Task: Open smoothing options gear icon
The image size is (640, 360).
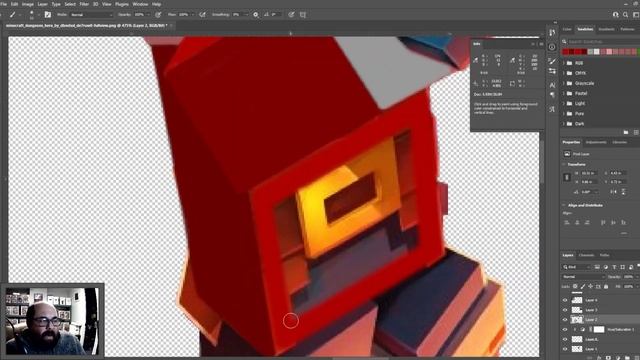Action: tap(256, 15)
